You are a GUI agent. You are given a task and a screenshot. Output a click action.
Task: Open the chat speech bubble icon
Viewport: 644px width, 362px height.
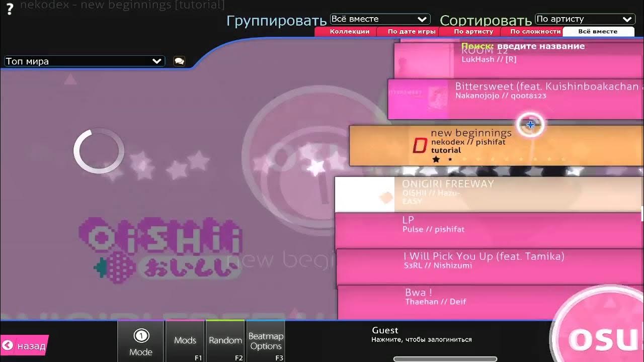click(179, 61)
